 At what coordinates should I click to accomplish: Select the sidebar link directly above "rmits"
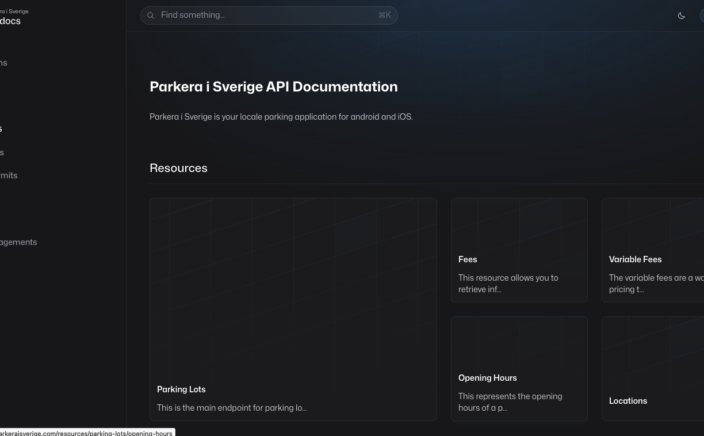point(3,152)
